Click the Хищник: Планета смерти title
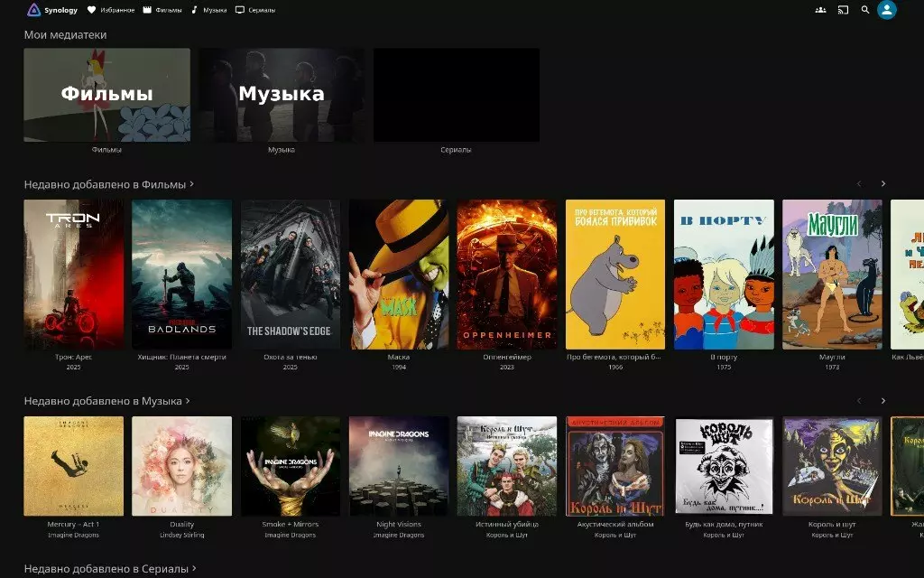Viewport: 924px width, 578px height. (x=181, y=357)
